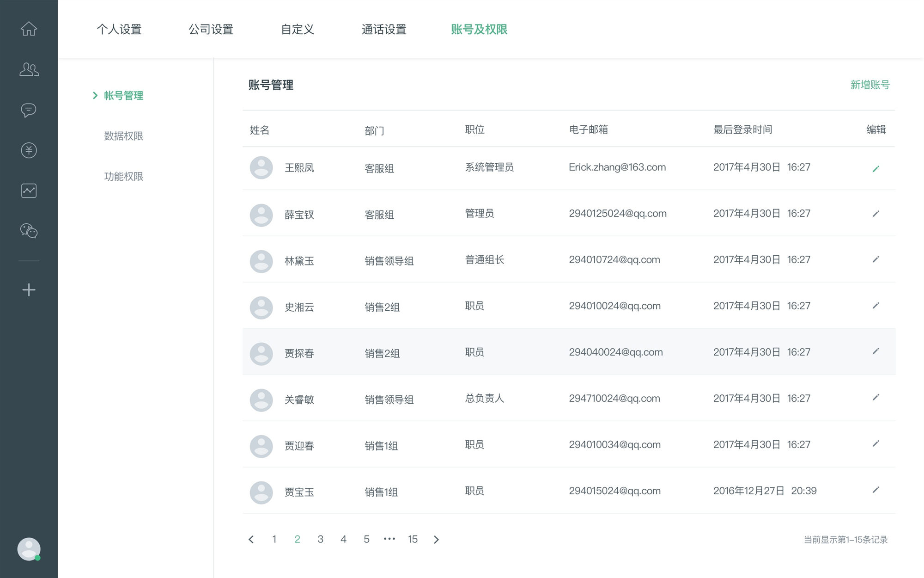Switch to 自定义 tab
924x578 pixels.
point(298,29)
